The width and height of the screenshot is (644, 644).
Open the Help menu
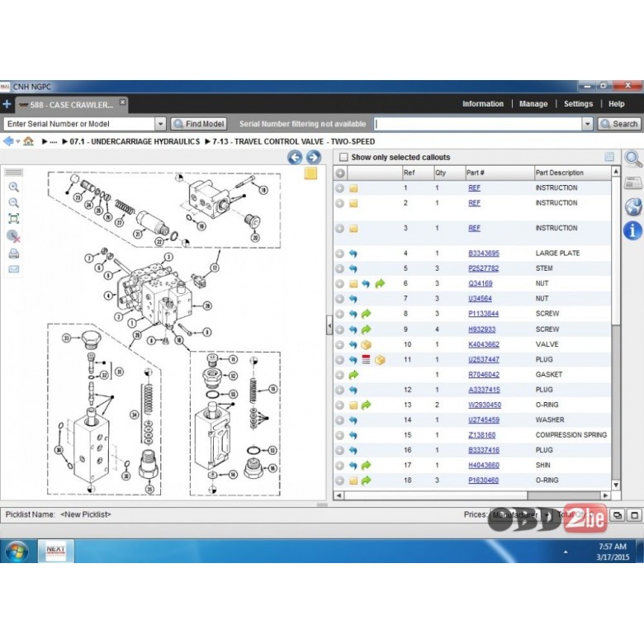click(x=616, y=104)
